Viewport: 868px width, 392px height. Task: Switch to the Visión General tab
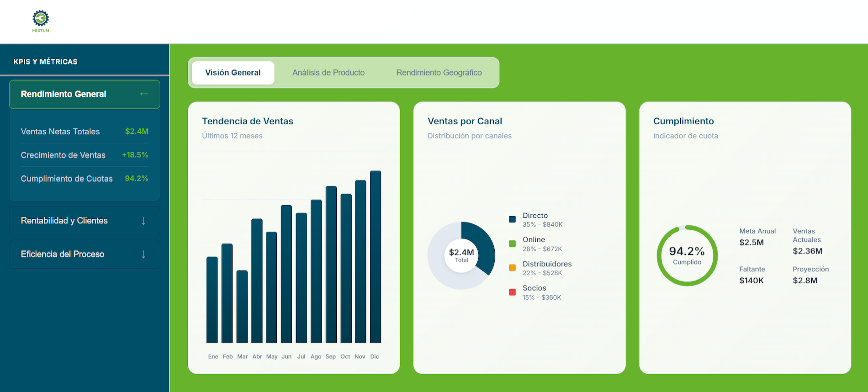point(233,73)
